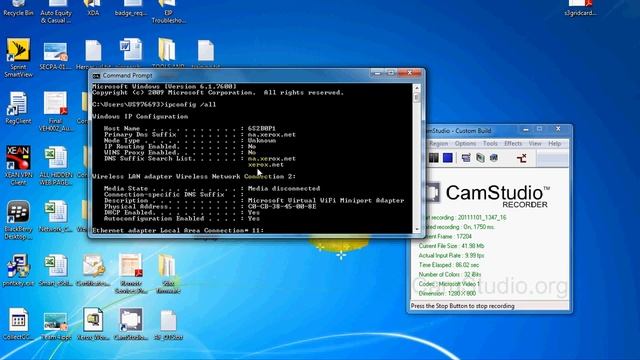Click CamStudio status bar stop recording message
The width and height of the screenshot is (640, 360).
pyautogui.click(x=462, y=306)
